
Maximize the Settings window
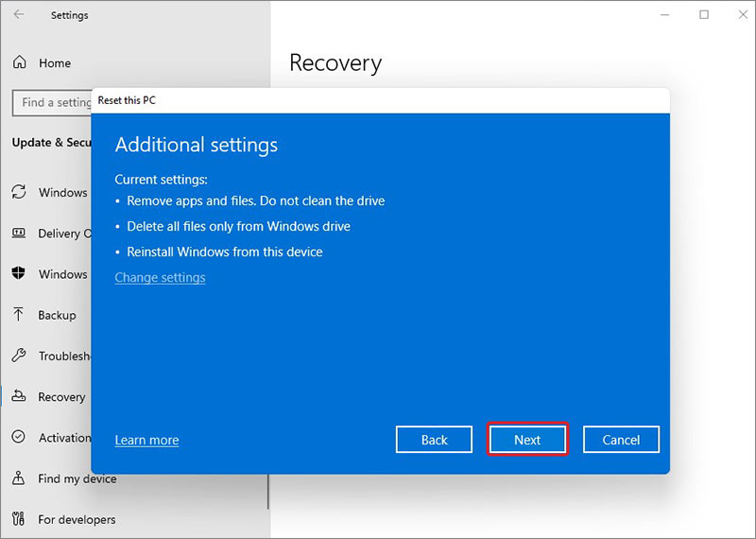point(704,14)
